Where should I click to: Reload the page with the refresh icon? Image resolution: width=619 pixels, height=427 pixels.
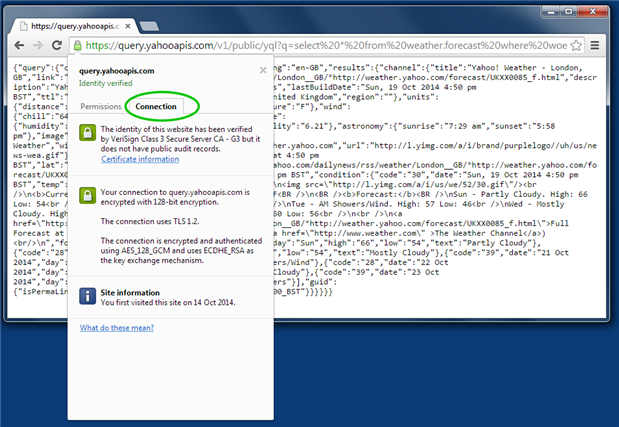click(57, 45)
